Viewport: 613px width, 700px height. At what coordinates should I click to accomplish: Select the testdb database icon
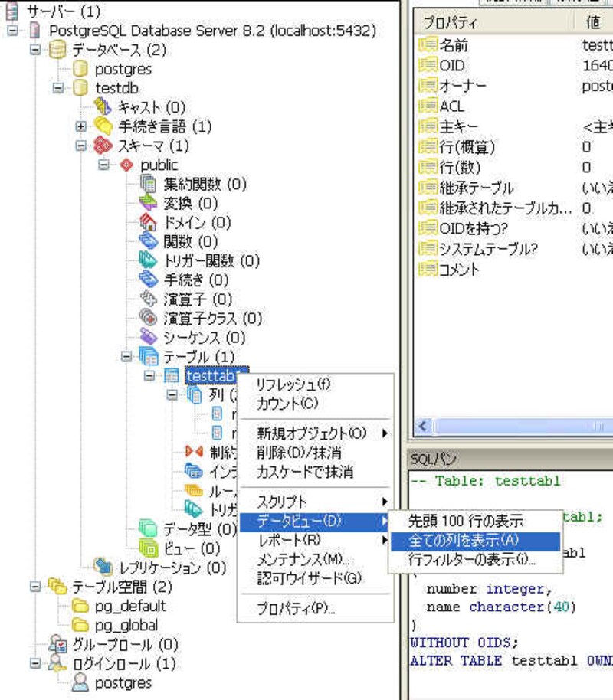tap(80, 89)
